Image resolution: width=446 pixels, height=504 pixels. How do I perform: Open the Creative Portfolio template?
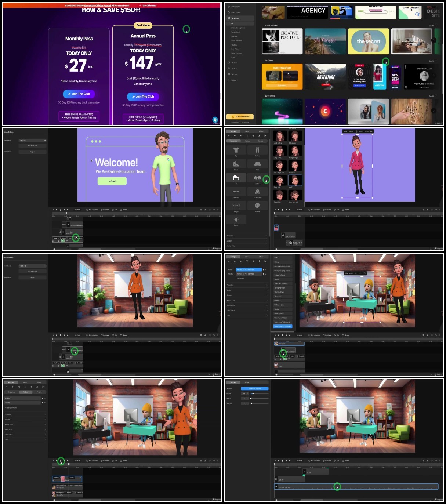282,41
